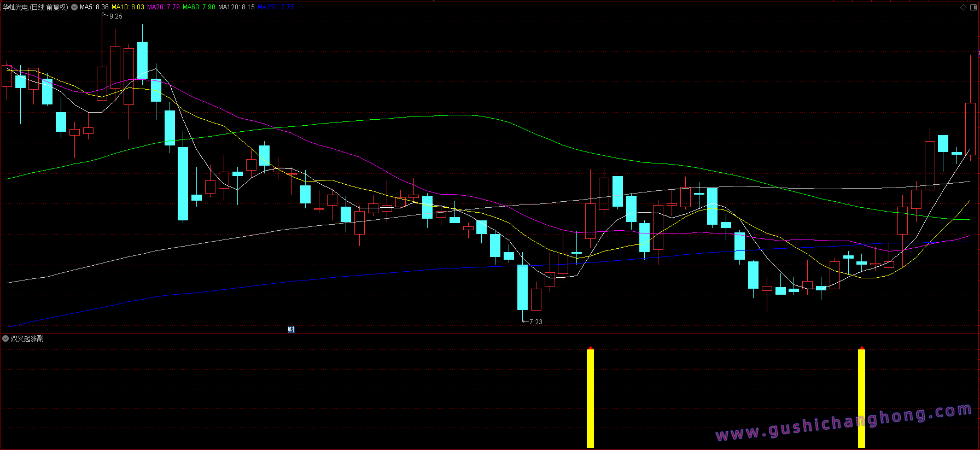This screenshot has width=980, height=450.
Task: Select the MA120 value label
Action: (x=236, y=7)
